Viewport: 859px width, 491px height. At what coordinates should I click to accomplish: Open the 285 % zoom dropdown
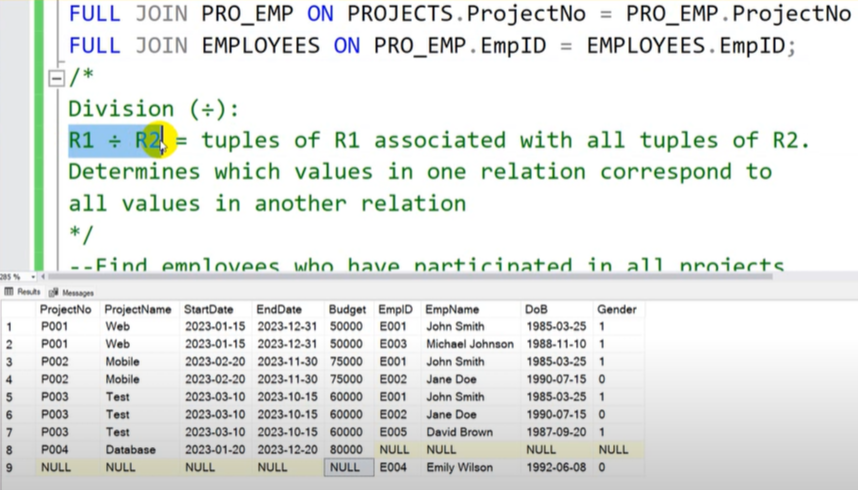[32, 276]
